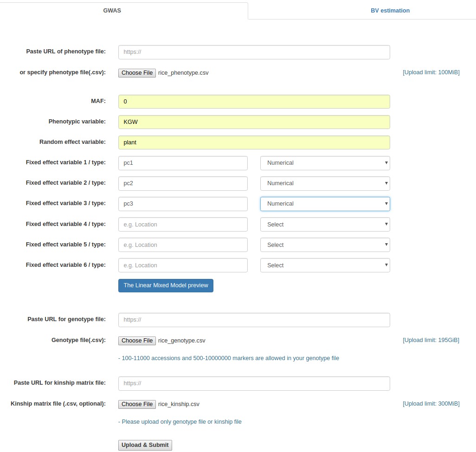Click the kinship matrix URL field
476x452 pixels.
(x=254, y=383)
